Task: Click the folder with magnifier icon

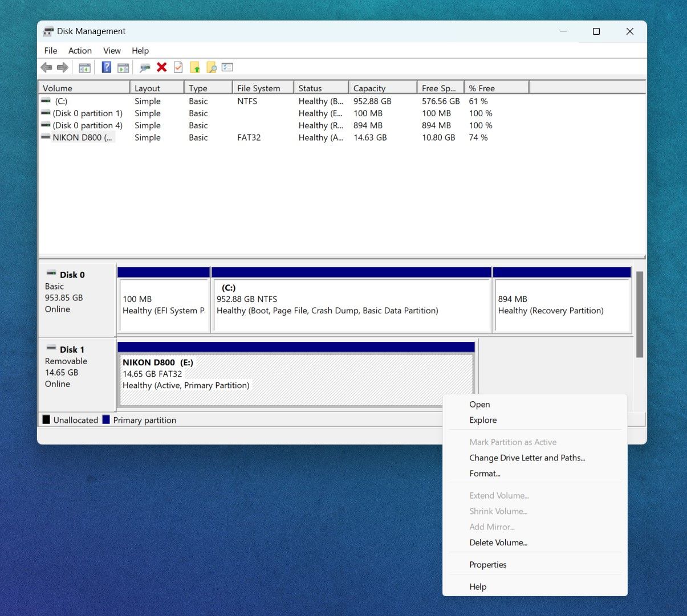Action: click(x=211, y=68)
